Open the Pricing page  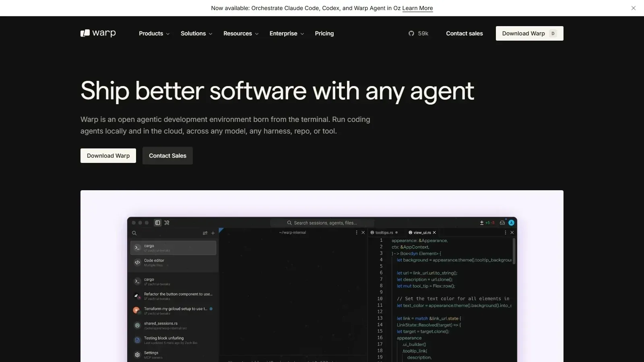(324, 33)
